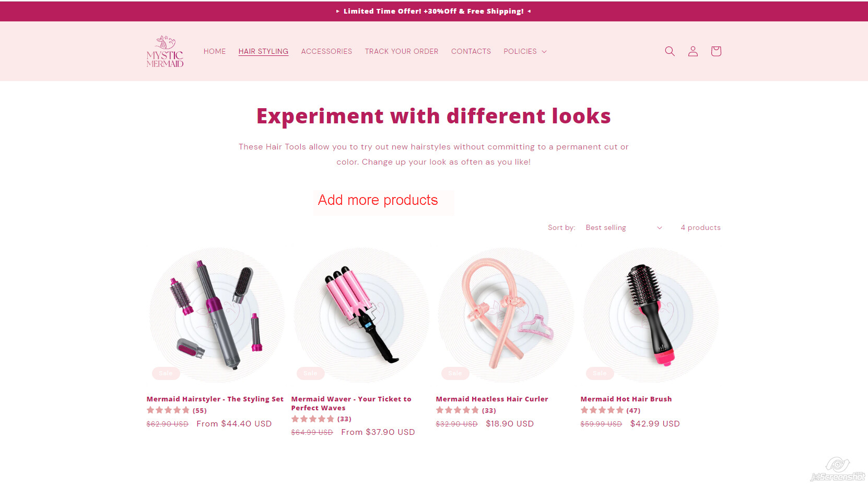Open the Accessories menu item
The height and width of the screenshot is (484, 868).
coord(326,51)
